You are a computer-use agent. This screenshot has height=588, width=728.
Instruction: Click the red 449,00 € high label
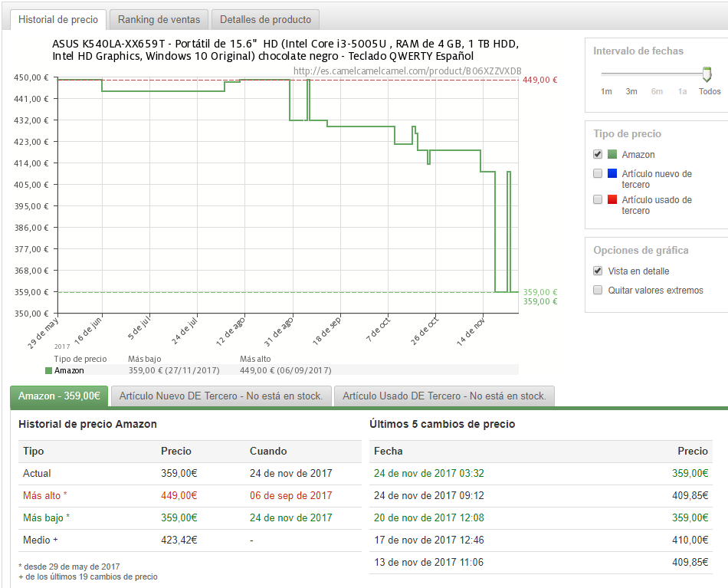click(x=539, y=80)
